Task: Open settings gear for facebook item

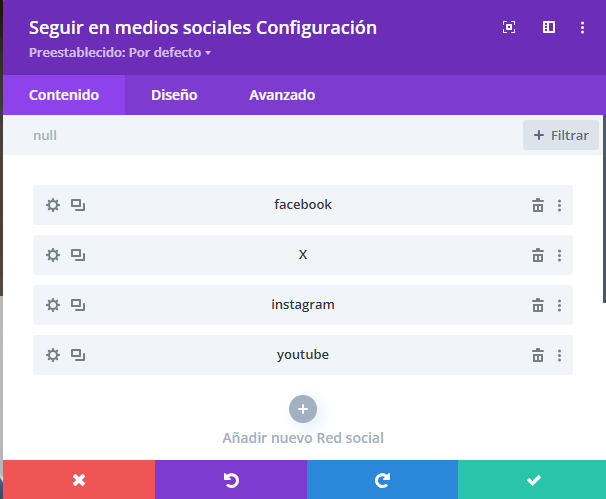Action: point(53,205)
